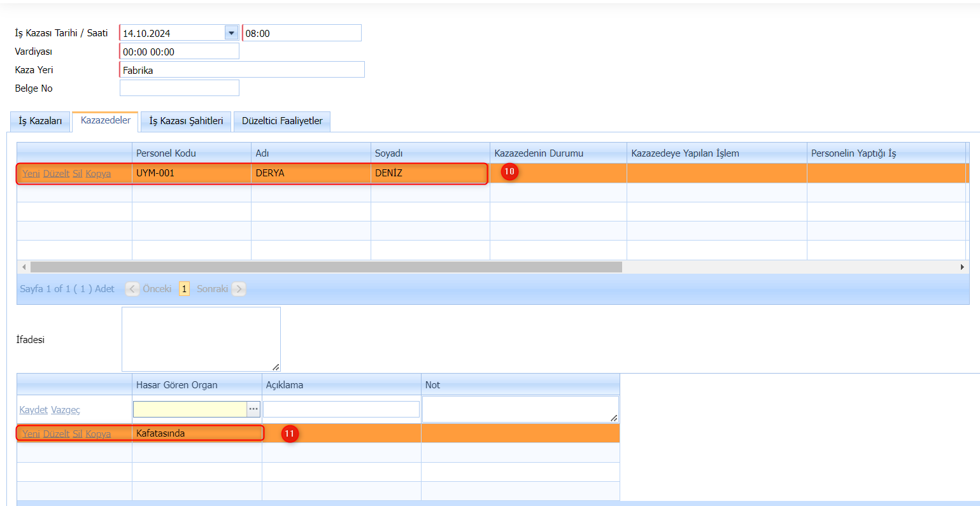Click Personel Kodu column header

click(192, 153)
